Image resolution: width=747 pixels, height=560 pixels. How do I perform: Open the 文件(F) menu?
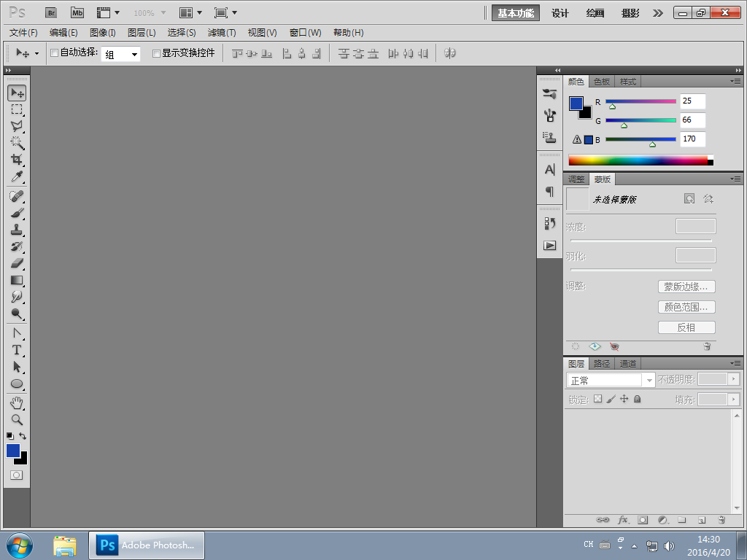pyautogui.click(x=23, y=32)
